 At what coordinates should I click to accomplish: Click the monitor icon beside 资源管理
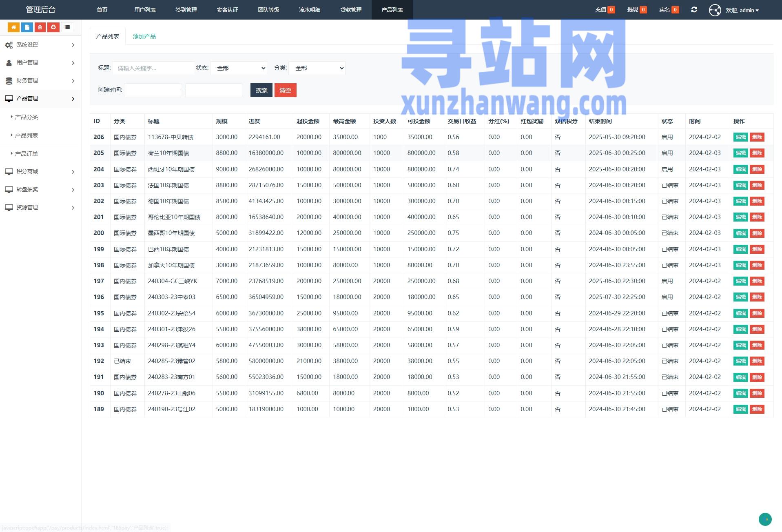tap(9, 208)
